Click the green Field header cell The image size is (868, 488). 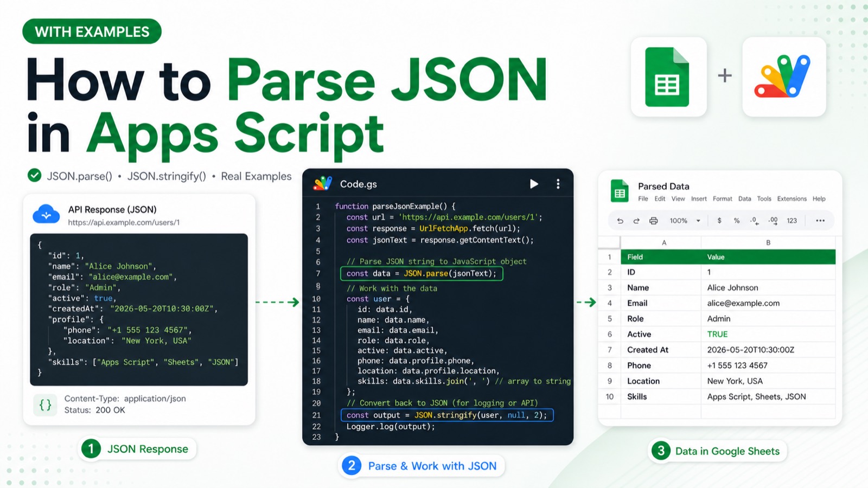[661, 257]
